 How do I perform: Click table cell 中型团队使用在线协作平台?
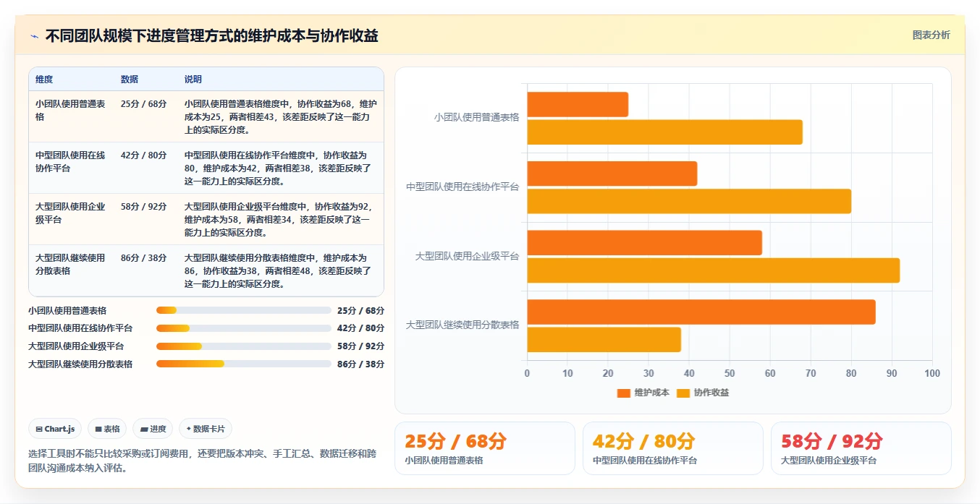coord(71,162)
